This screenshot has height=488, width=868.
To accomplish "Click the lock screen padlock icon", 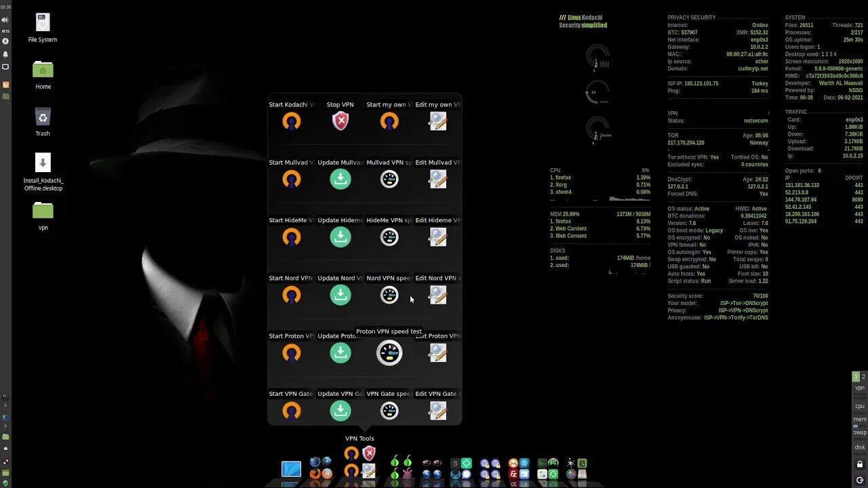I will click(860, 464).
